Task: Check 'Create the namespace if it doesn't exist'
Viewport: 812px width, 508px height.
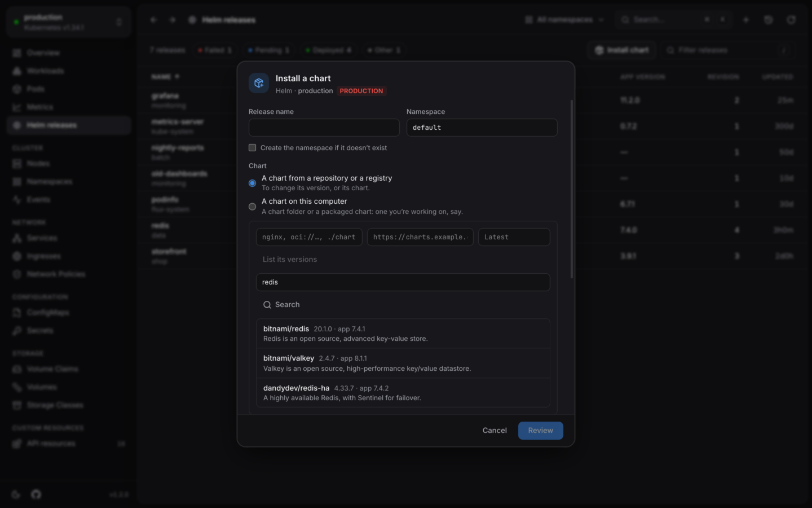Action: pyautogui.click(x=253, y=148)
